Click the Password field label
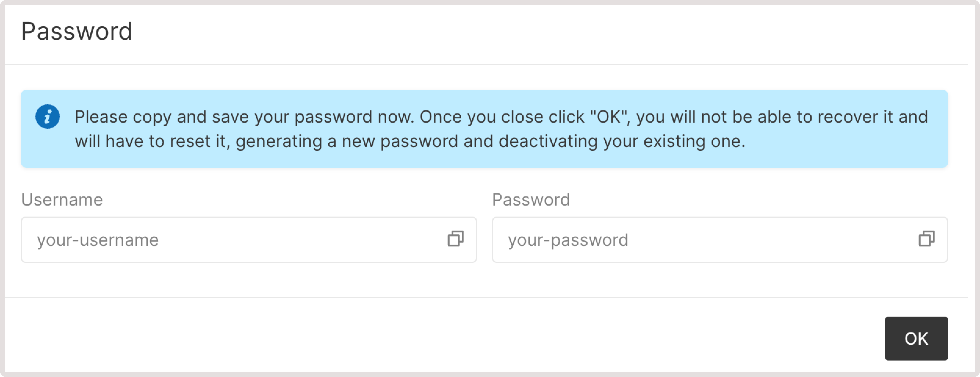 tap(531, 200)
